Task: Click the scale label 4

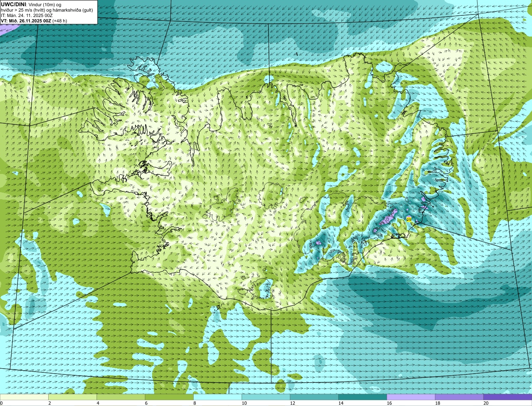Action: [x=98, y=403]
